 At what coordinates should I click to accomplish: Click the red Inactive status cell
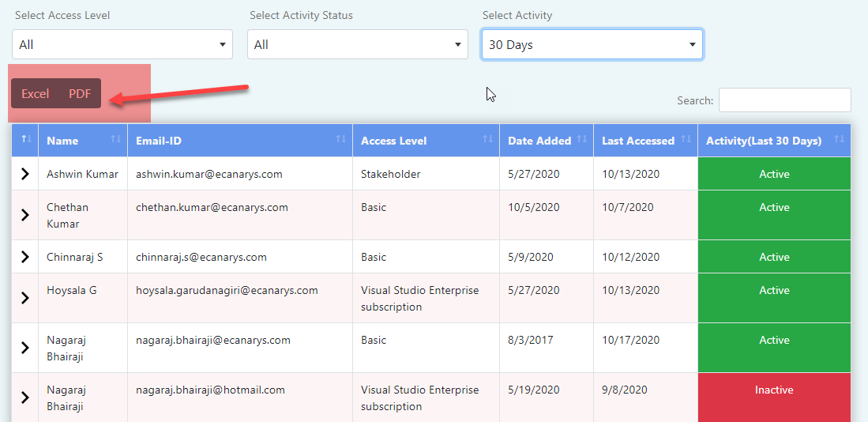coord(774,397)
